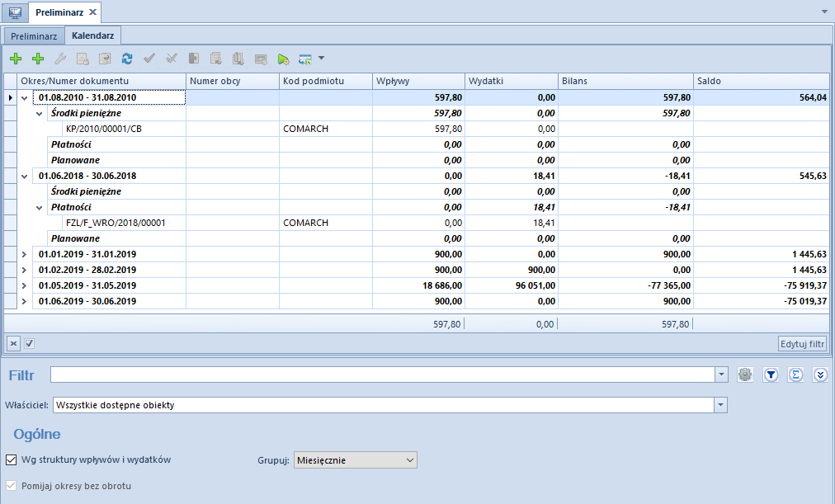Click the monitor icon beside Preliminarz tab
835x504 pixels.
coord(15,12)
